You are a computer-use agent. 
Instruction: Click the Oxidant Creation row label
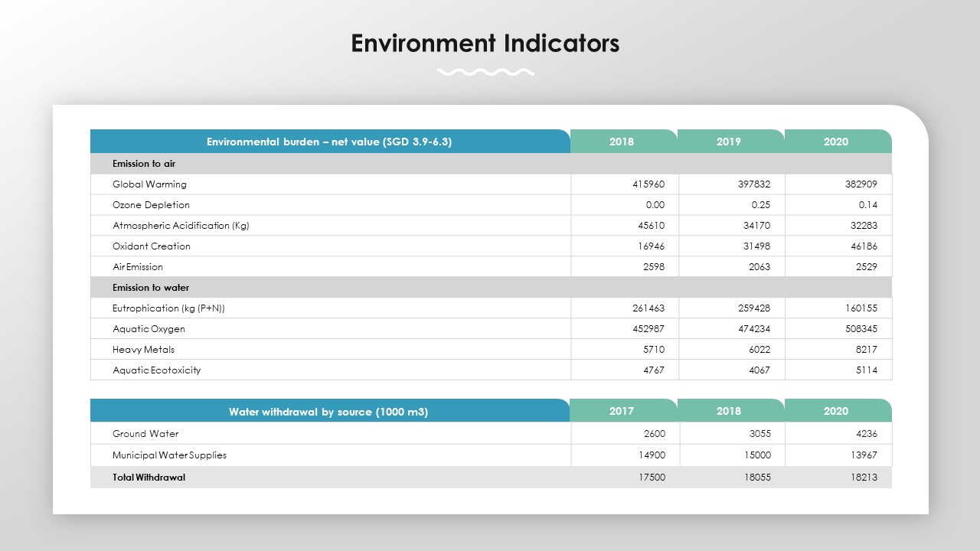pos(152,246)
